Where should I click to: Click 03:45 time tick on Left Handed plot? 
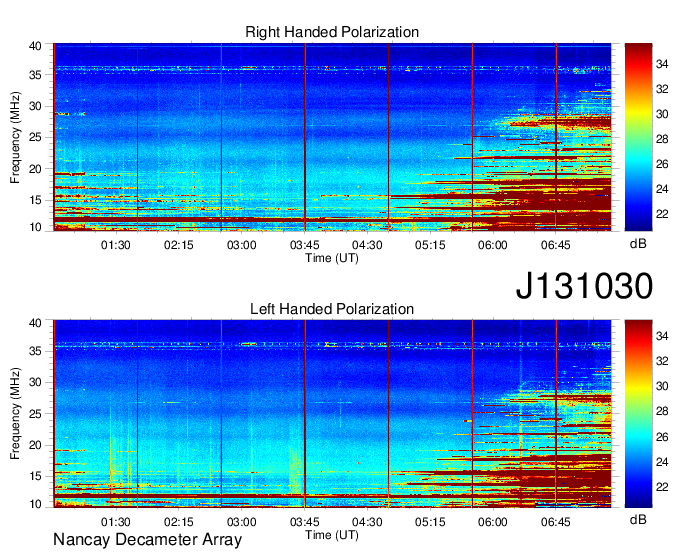[304, 522]
